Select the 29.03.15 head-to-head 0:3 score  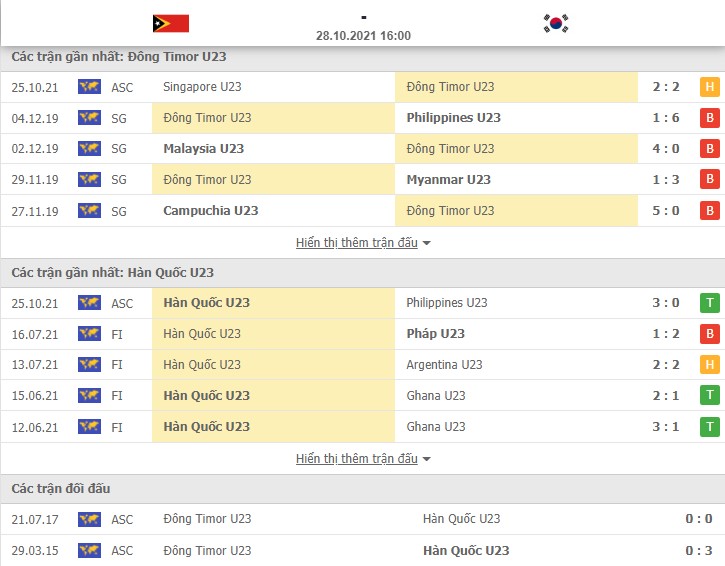pos(699,551)
